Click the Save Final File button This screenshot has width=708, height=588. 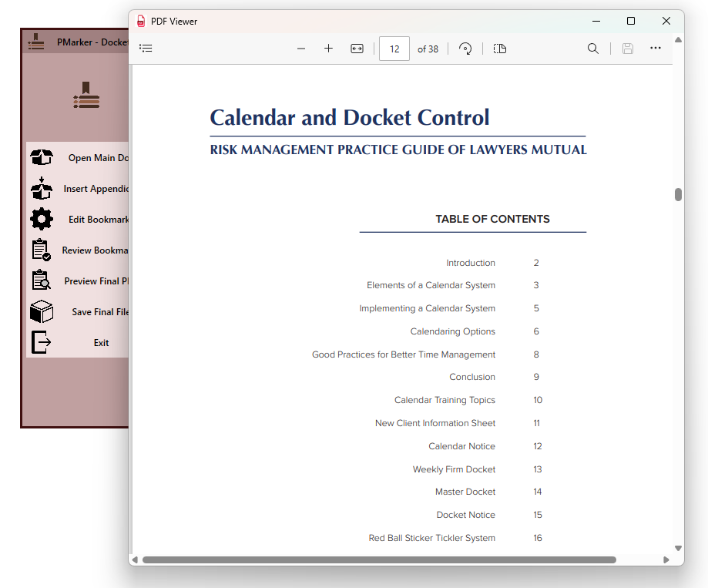click(x=99, y=312)
